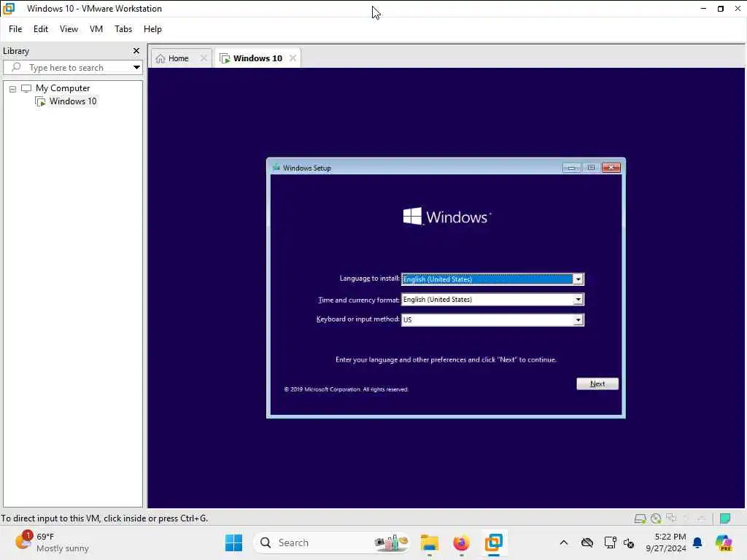Click the Home tab house icon
The height and width of the screenshot is (560, 747).
(x=160, y=58)
